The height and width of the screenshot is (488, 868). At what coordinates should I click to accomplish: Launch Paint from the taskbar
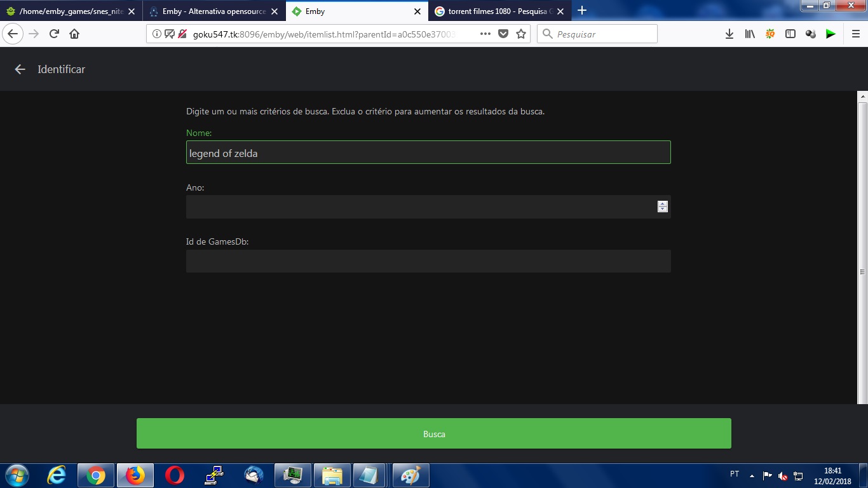(x=411, y=475)
